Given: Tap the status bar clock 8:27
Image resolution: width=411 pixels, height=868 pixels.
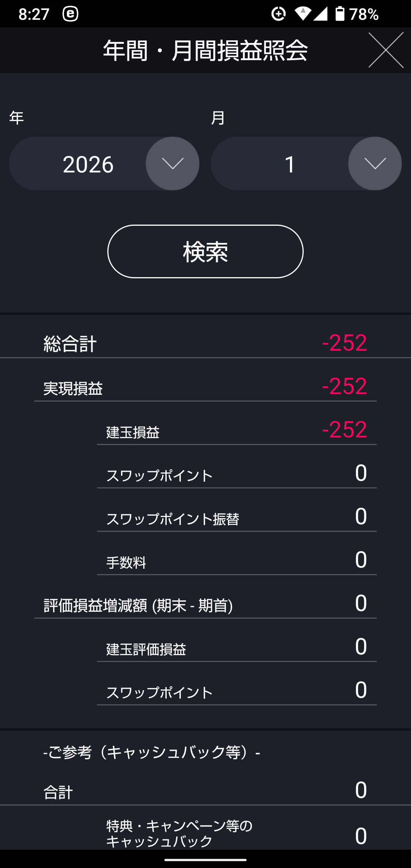Looking at the screenshot, I should click(x=34, y=14).
